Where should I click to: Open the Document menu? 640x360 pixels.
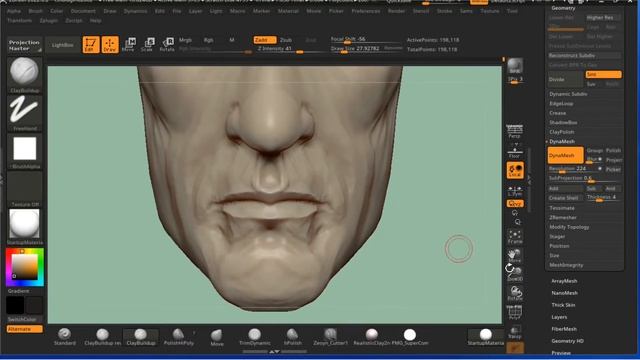click(83, 11)
